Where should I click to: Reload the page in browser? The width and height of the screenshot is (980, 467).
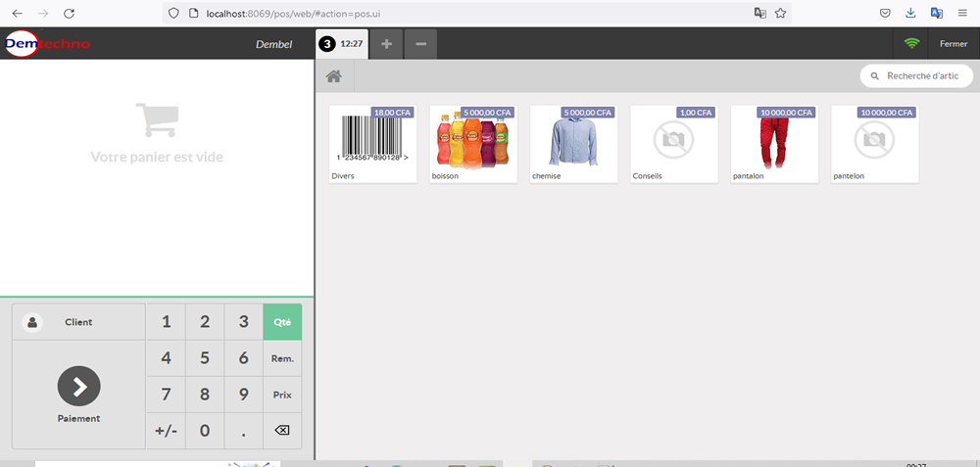click(69, 14)
